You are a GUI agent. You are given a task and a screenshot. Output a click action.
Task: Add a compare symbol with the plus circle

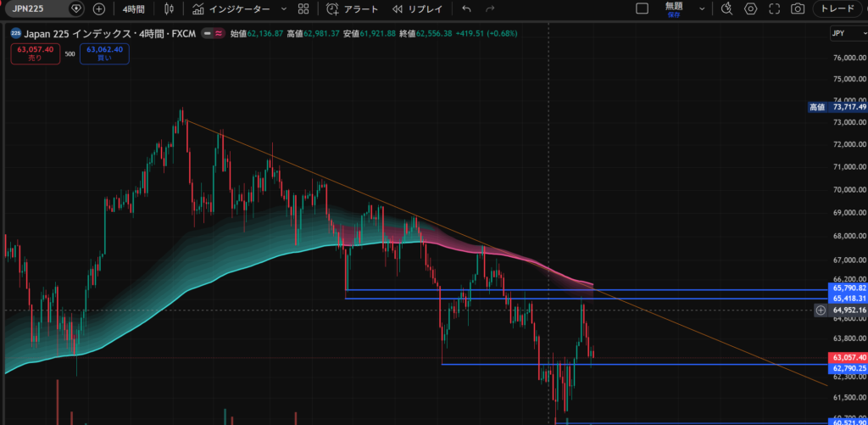[x=98, y=8]
